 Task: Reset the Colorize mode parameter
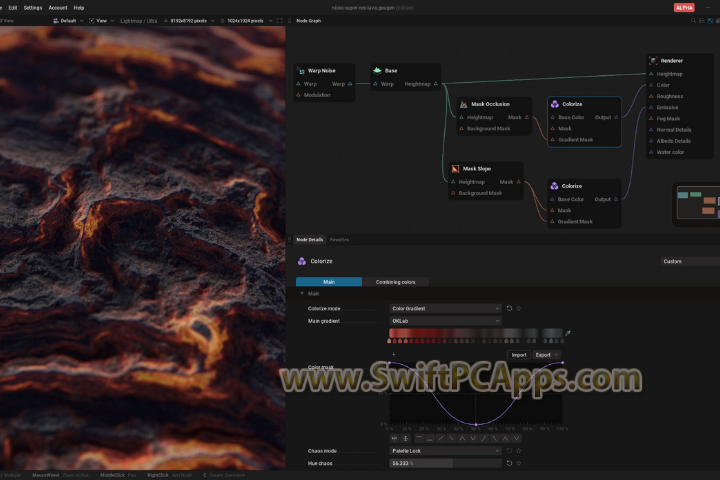tap(509, 308)
